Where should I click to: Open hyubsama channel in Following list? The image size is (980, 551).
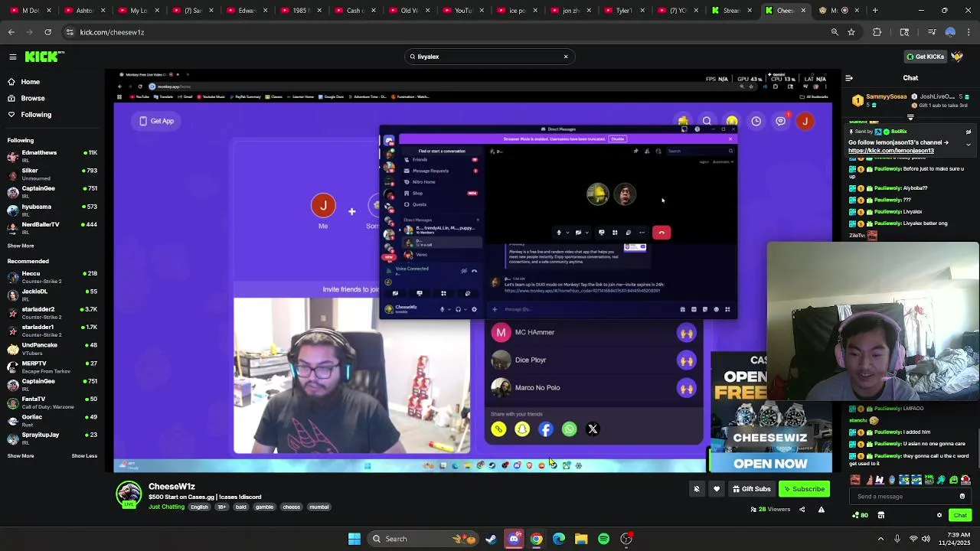tap(52, 210)
